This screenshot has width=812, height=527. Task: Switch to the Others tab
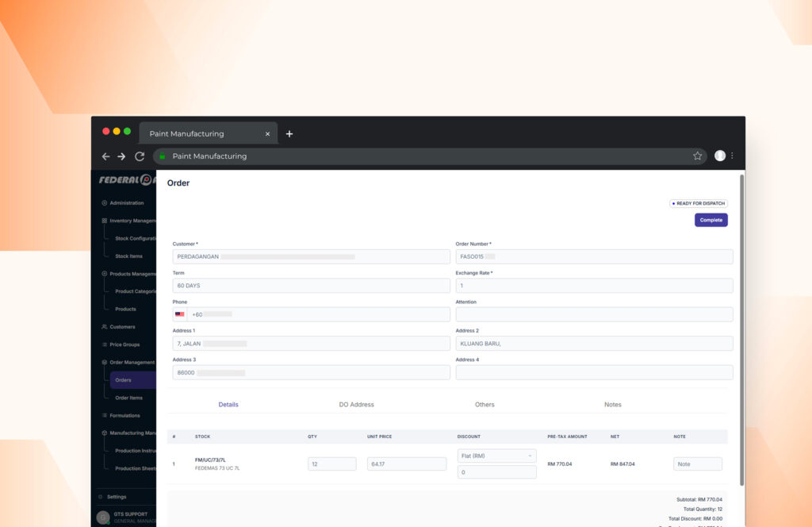pyautogui.click(x=485, y=405)
